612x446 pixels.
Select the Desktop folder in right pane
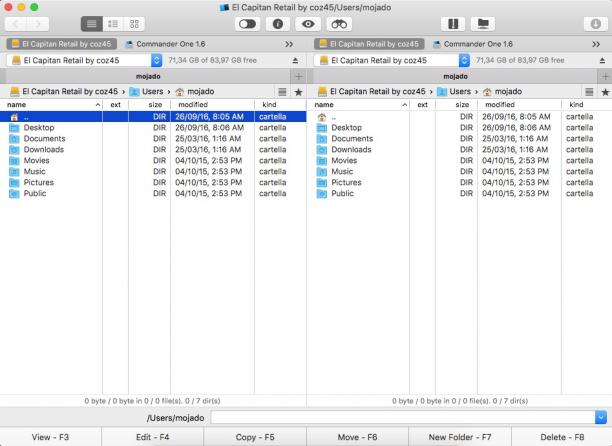459,128
